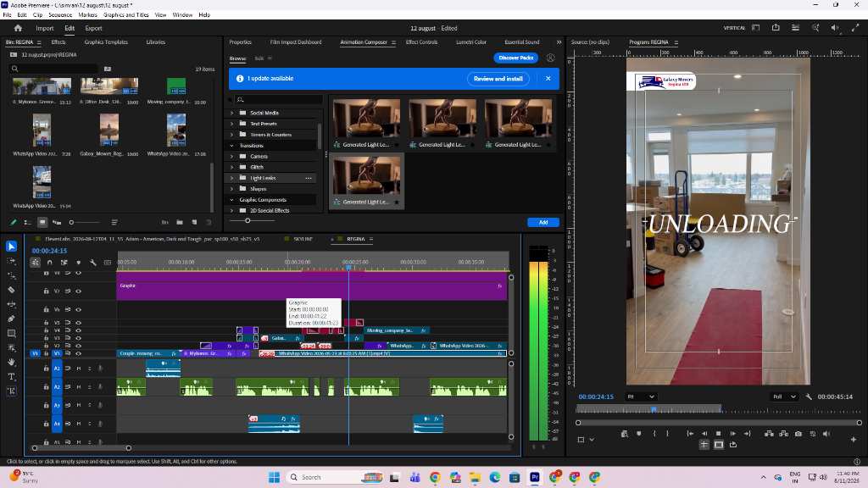Select the Razor tool in the tools panel
868x488 pixels.
[x=11, y=290]
